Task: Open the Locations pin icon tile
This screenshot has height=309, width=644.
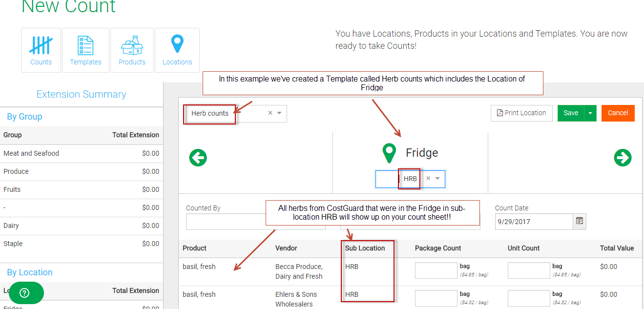Action: tap(177, 50)
